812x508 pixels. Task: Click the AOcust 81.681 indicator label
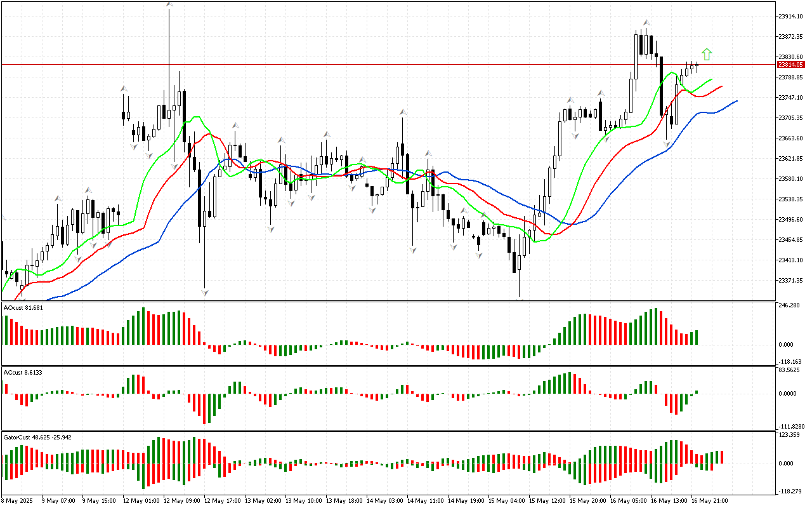(23, 308)
